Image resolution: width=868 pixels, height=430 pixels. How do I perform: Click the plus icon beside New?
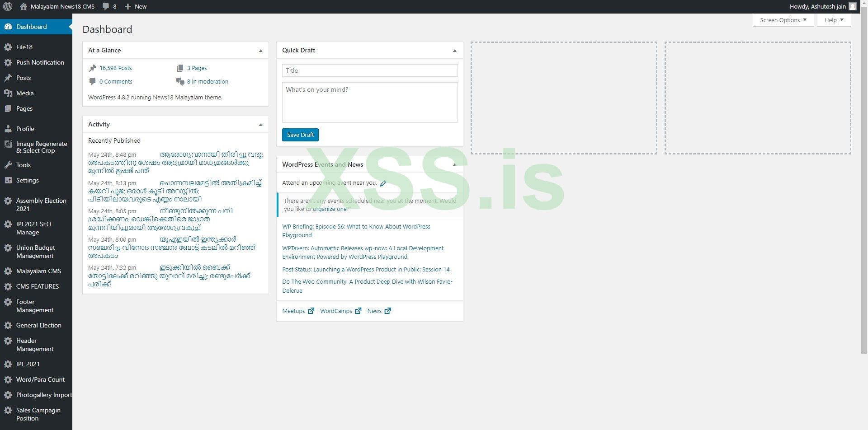click(128, 7)
